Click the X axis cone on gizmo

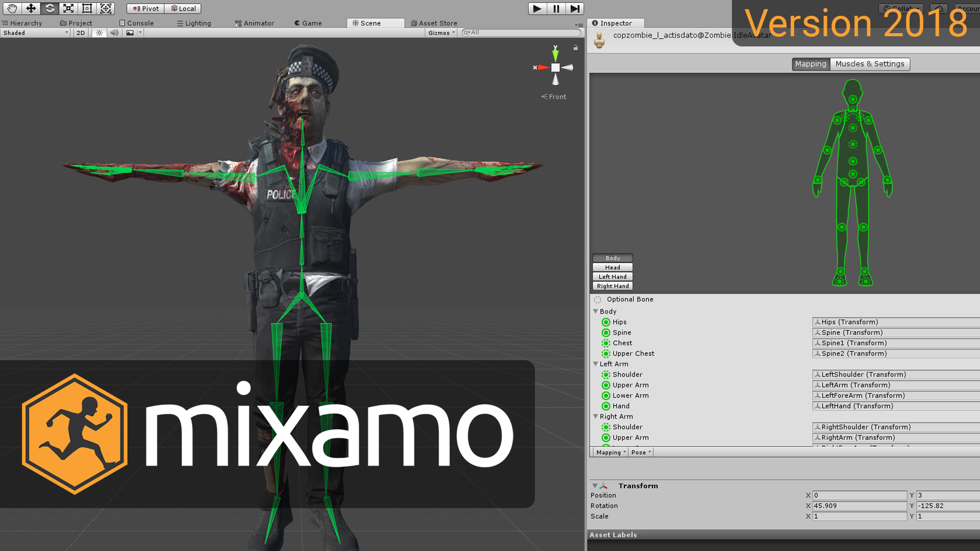pyautogui.click(x=544, y=67)
